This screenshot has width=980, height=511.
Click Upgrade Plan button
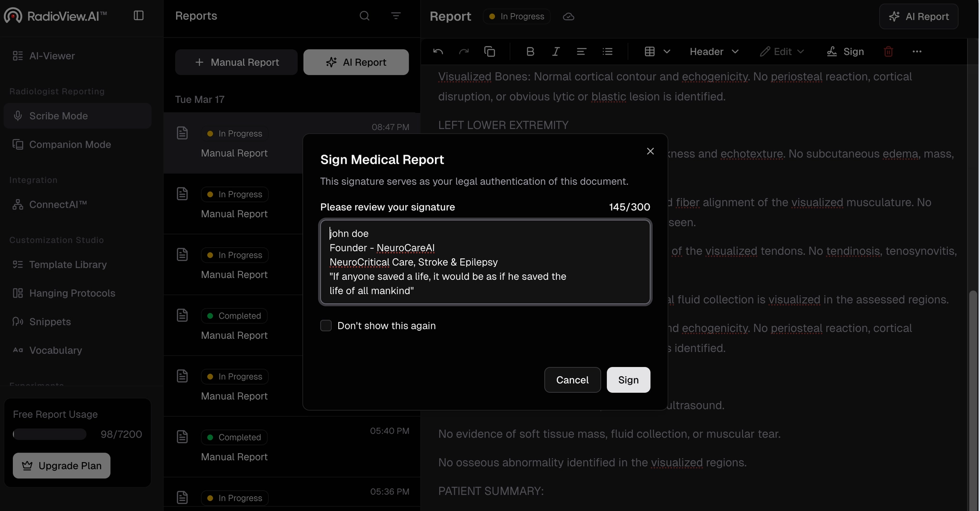pyautogui.click(x=62, y=466)
